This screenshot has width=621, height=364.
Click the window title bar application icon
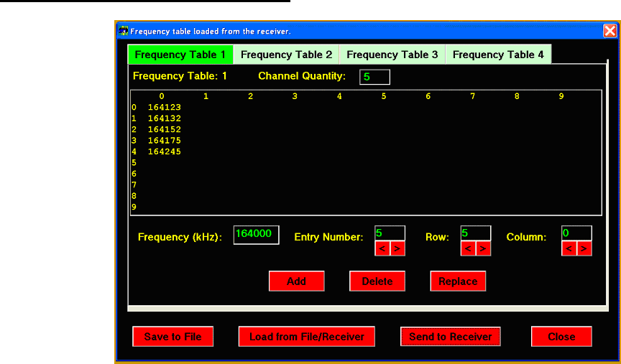click(x=124, y=31)
